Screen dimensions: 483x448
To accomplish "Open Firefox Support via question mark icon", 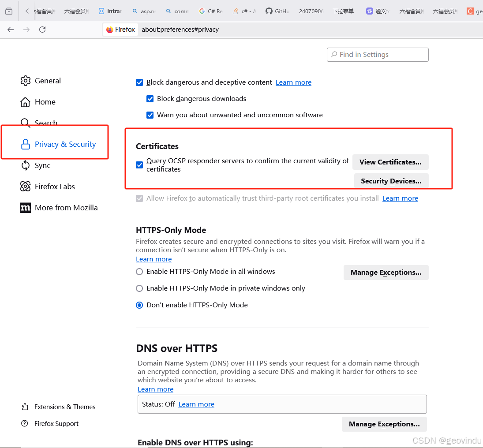I will point(24,423).
